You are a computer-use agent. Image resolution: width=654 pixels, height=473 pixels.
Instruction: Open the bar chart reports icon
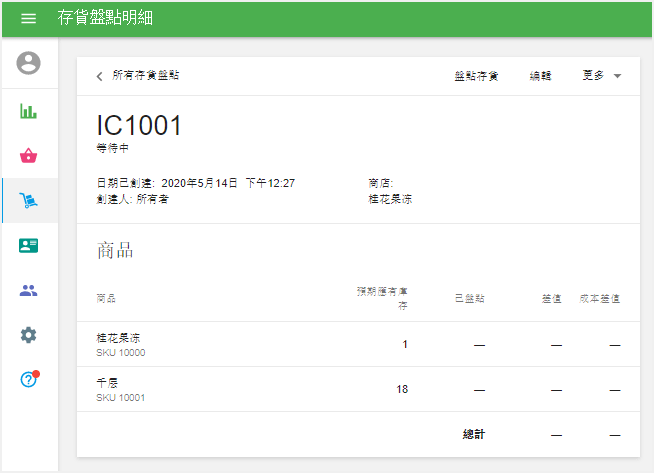(x=29, y=111)
